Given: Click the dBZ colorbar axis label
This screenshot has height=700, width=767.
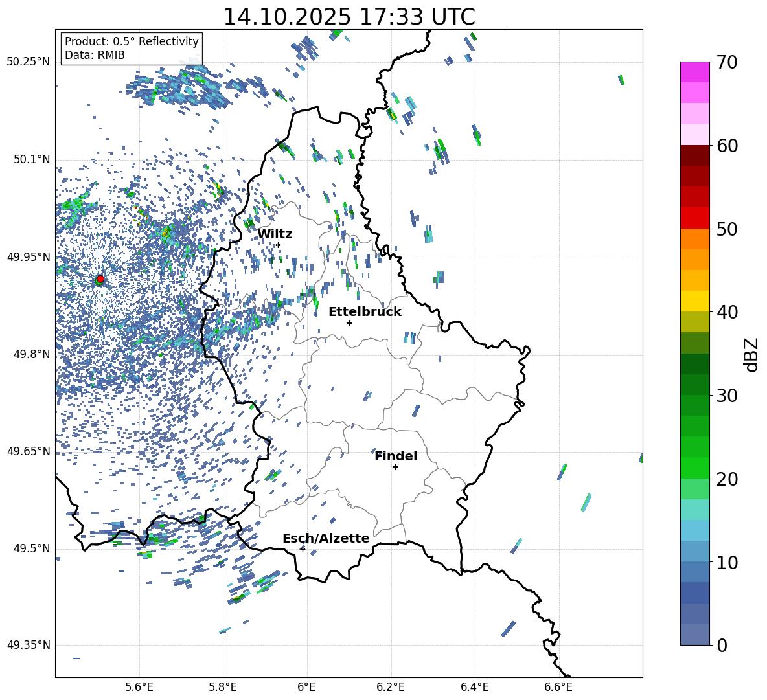Looking at the screenshot, I should click(x=751, y=354).
